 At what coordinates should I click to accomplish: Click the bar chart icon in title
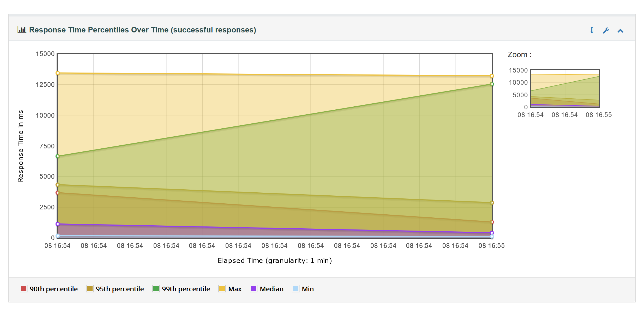click(22, 30)
